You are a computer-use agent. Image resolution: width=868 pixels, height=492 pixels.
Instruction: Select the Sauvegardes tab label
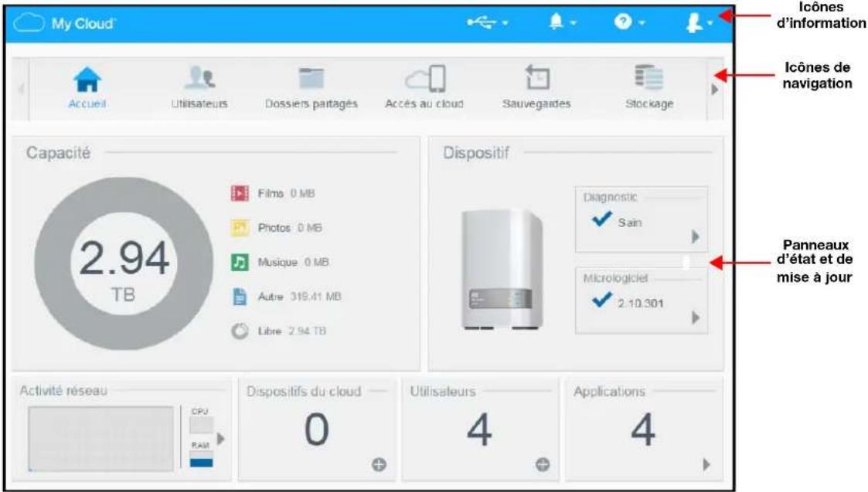pos(536,104)
